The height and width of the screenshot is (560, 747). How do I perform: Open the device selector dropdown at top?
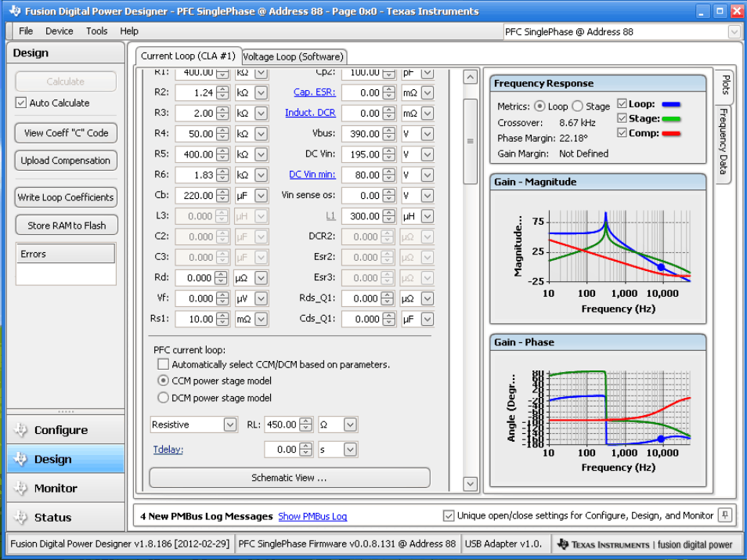[x=734, y=32]
